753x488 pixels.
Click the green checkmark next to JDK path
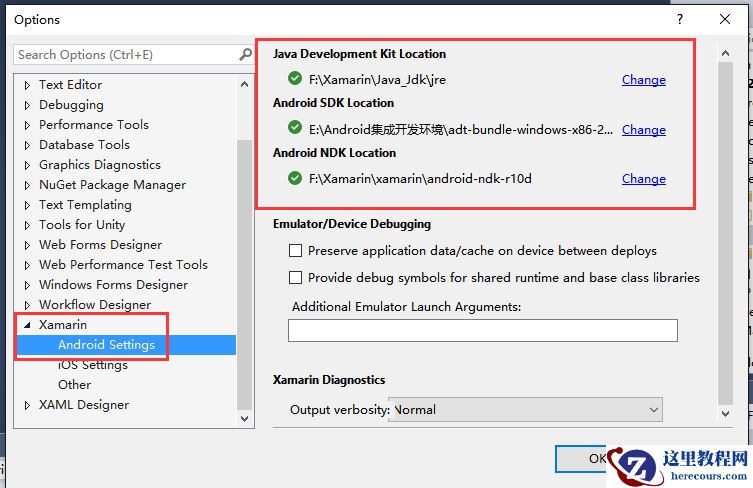294,78
